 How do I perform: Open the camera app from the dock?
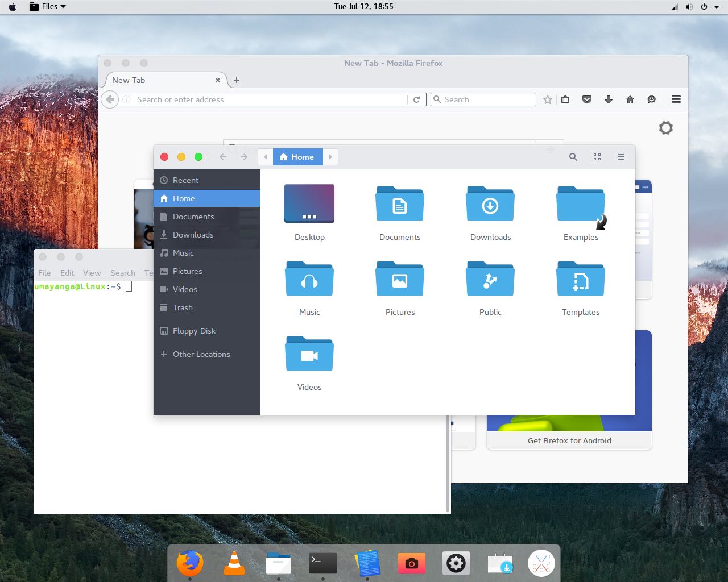pos(411,563)
